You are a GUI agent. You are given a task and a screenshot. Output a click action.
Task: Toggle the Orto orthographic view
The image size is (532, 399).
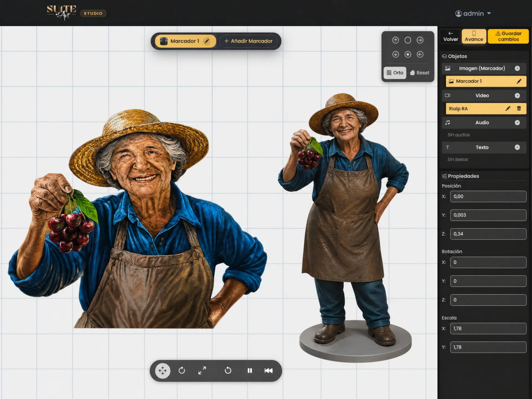click(x=395, y=73)
